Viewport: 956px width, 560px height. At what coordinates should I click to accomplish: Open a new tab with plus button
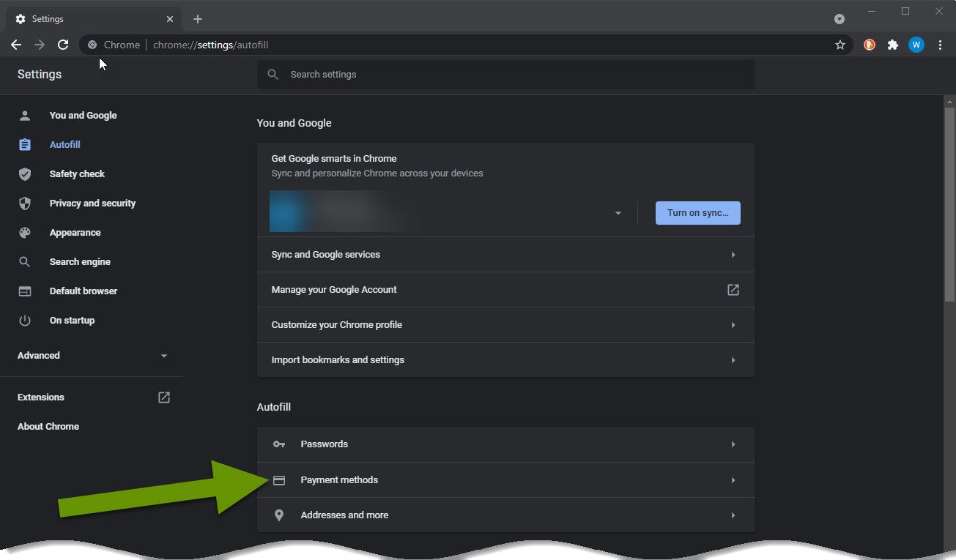198,19
